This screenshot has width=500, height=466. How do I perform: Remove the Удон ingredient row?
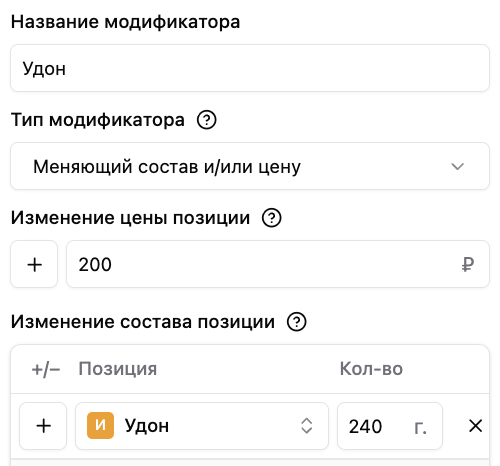coord(475,426)
